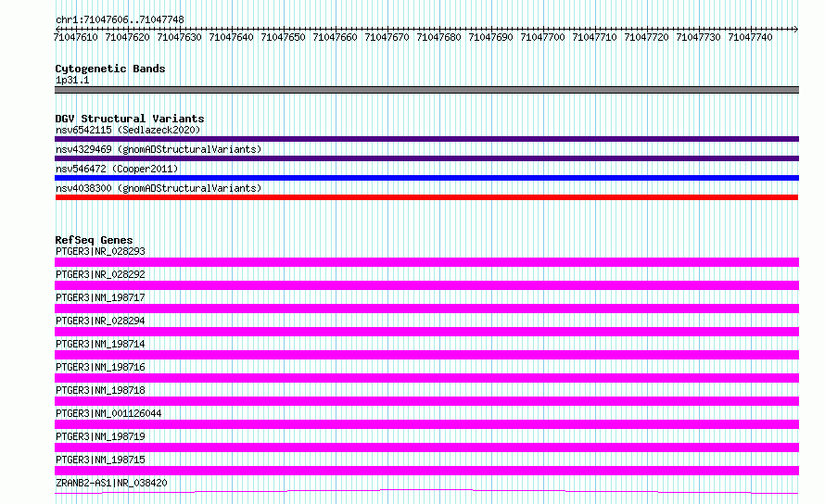This screenshot has height=504, width=825.
Task: Click ruler position 71047700
Action: point(542,37)
